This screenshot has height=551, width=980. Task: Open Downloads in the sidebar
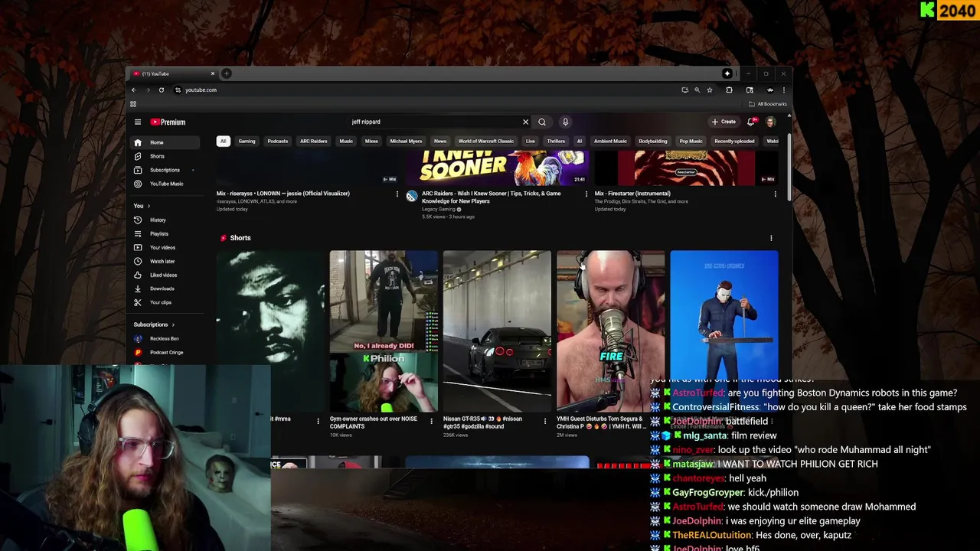pos(165,289)
